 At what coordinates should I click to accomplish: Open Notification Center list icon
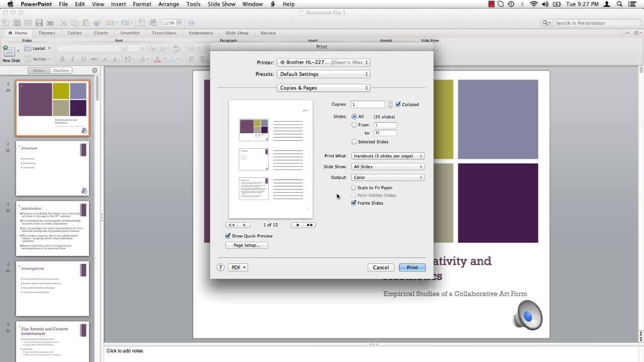633,4
